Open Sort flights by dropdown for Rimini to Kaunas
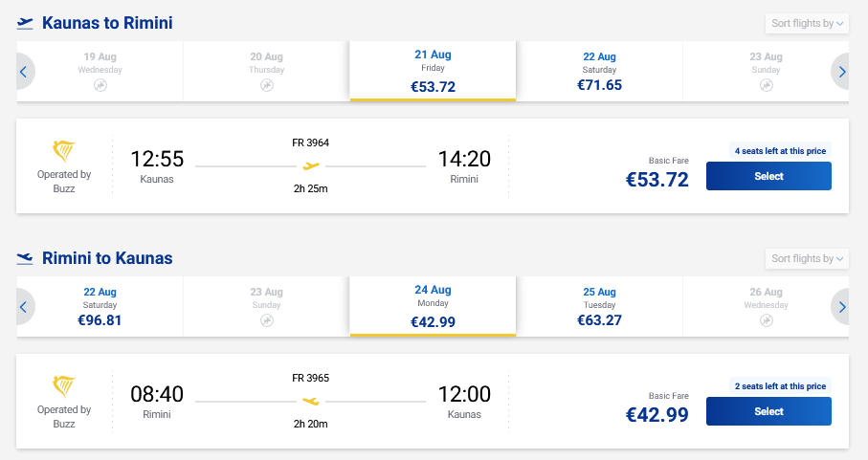868x460 pixels. tap(807, 258)
